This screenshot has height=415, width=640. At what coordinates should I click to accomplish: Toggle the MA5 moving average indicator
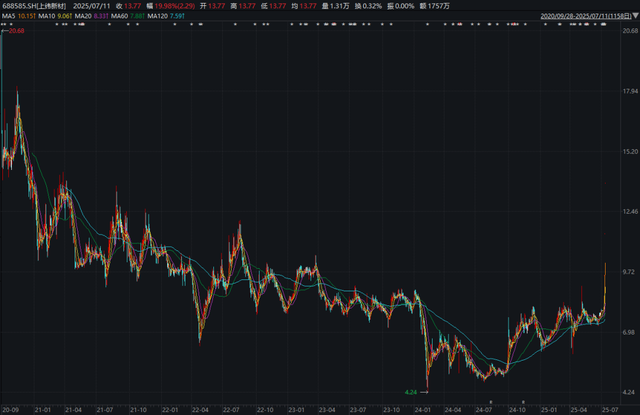click(x=9, y=16)
